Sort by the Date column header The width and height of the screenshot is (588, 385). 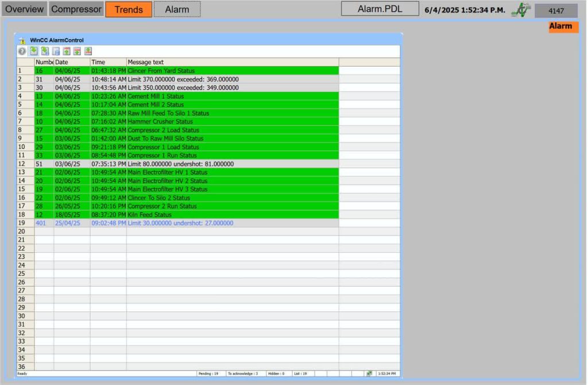(71, 62)
